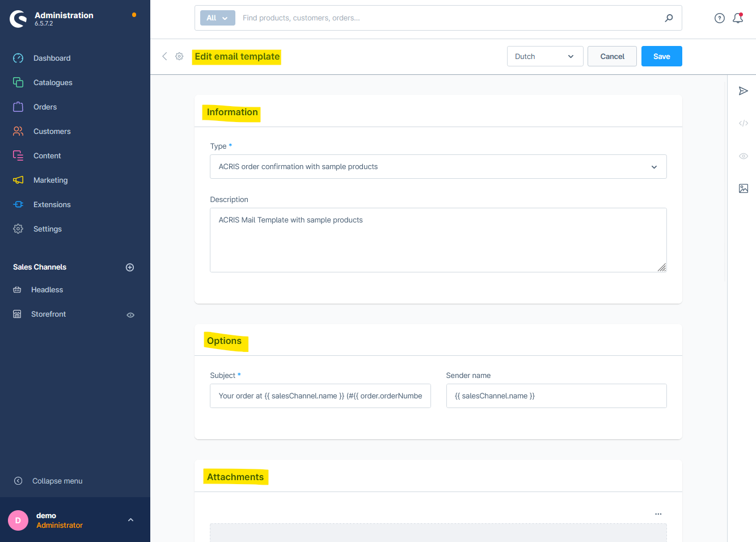Open the Dashboard gauge icon
Viewport: 756px width, 542px height.
(x=18, y=58)
